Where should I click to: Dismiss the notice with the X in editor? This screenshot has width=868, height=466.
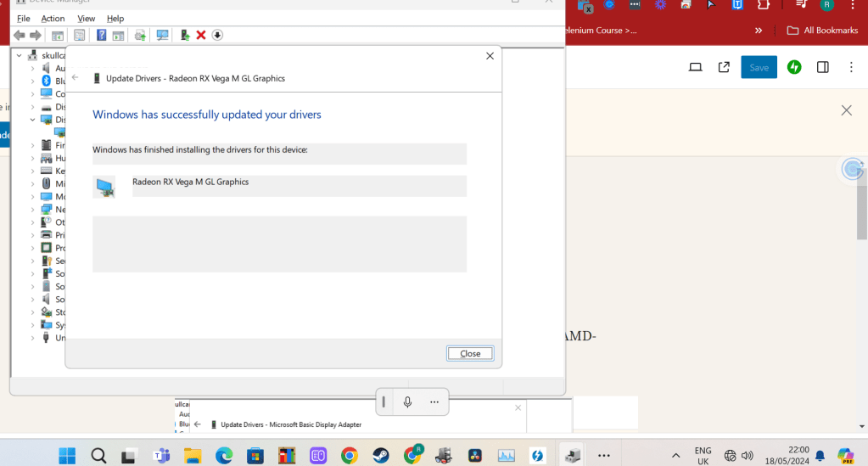847,110
